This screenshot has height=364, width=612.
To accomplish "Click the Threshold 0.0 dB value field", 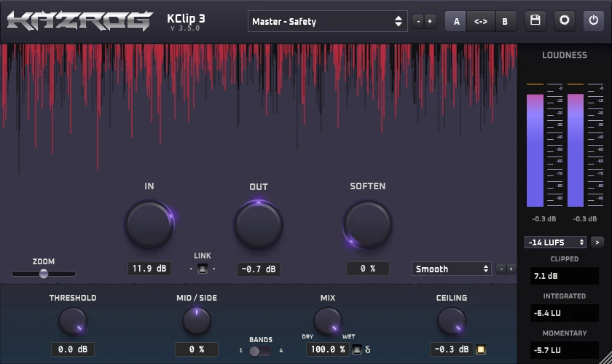I will point(73,349).
